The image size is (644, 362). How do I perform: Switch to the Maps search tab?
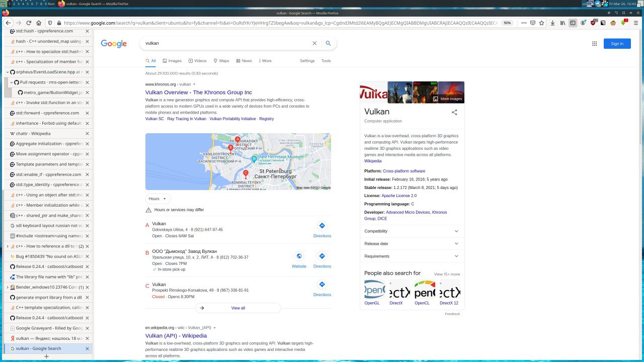tap(221, 61)
